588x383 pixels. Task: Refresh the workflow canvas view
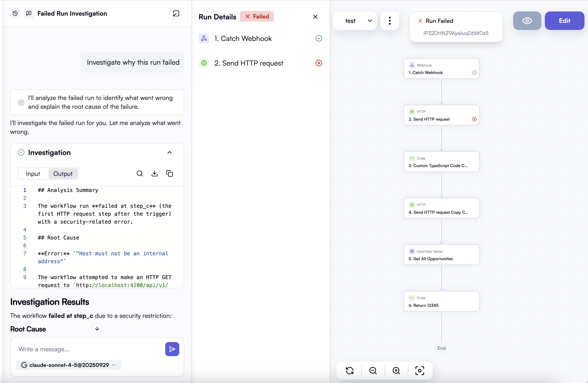click(x=349, y=370)
